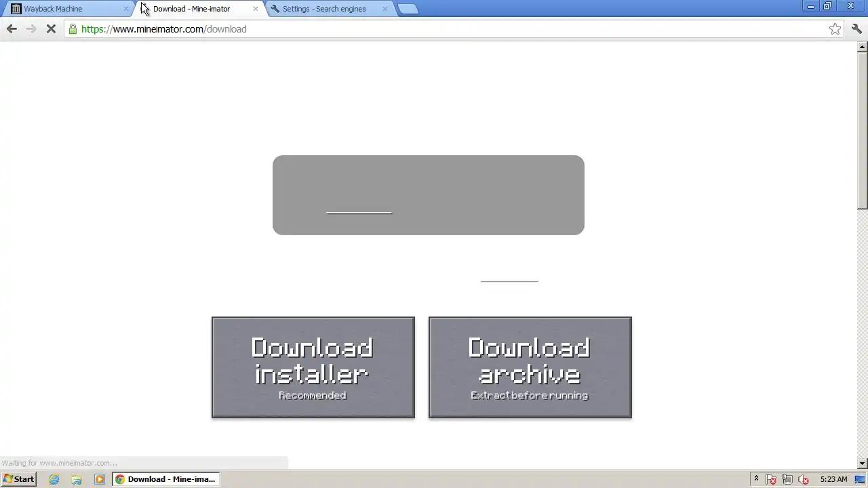Click the scrollbar down arrow
This screenshot has height=488, width=868.
point(863,464)
